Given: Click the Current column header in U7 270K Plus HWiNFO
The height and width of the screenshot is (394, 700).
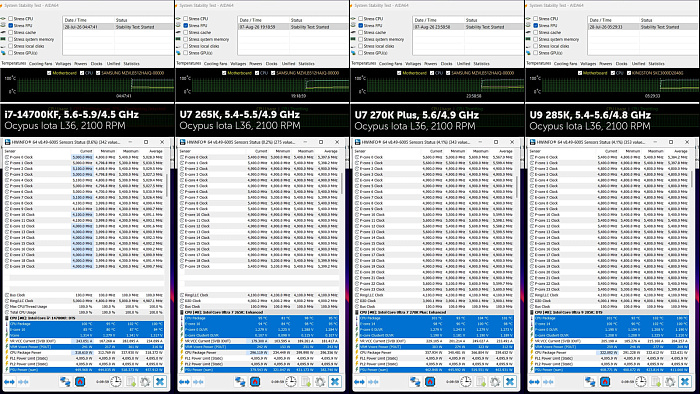Looking at the screenshot, I should point(436,151).
